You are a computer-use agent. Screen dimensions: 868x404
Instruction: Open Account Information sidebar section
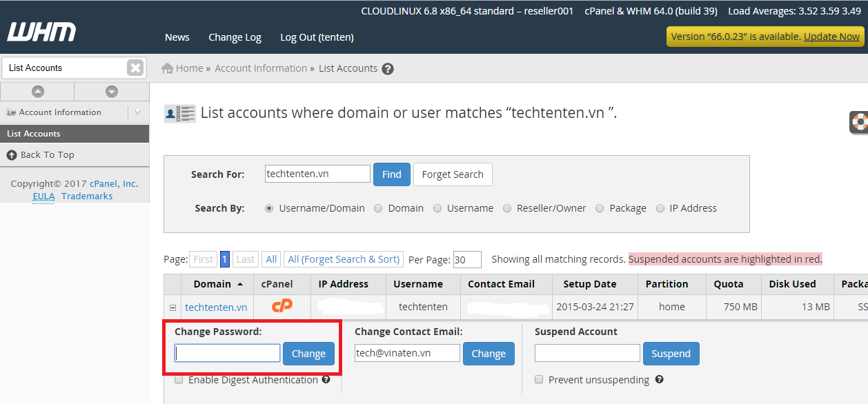pos(60,112)
